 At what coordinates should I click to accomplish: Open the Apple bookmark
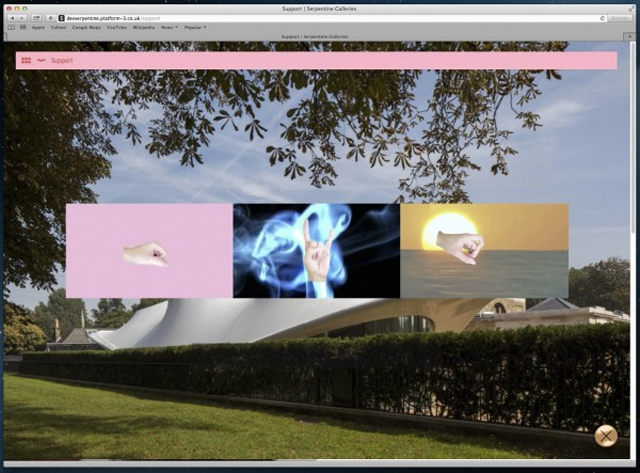click(x=38, y=27)
